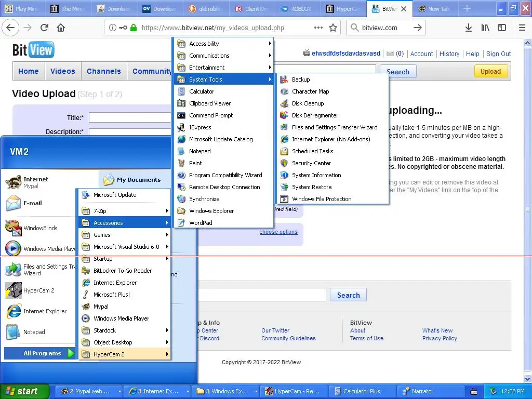The width and height of the screenshot is (532, 399).
Task: Expand the HyperCam 2 program folder
Action: click(x=125, y=354)
